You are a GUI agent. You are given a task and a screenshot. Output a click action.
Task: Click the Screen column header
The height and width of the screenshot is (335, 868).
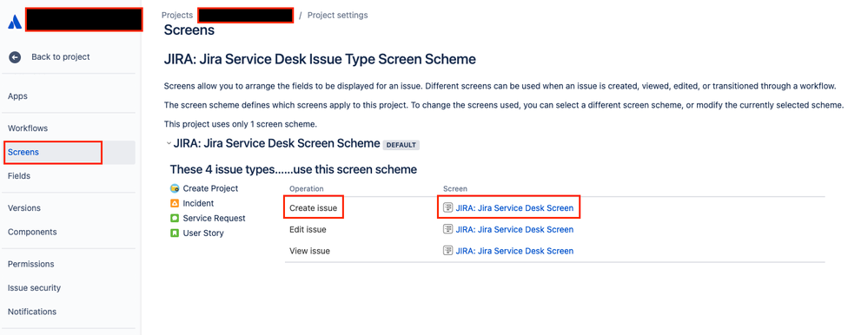[455, 189]
